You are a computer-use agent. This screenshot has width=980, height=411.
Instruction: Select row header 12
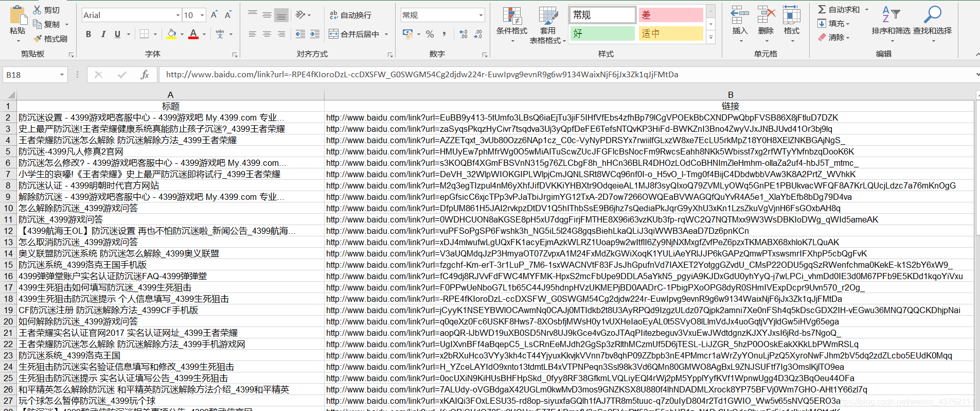click(8, 231)
